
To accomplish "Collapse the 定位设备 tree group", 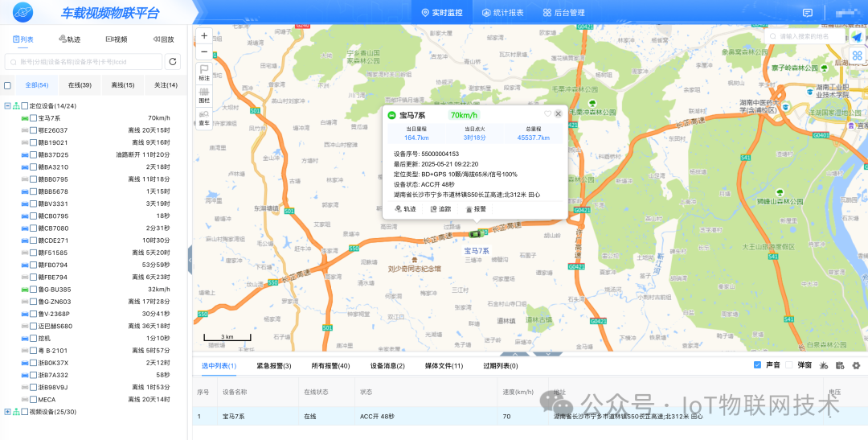I will point(7,106).
